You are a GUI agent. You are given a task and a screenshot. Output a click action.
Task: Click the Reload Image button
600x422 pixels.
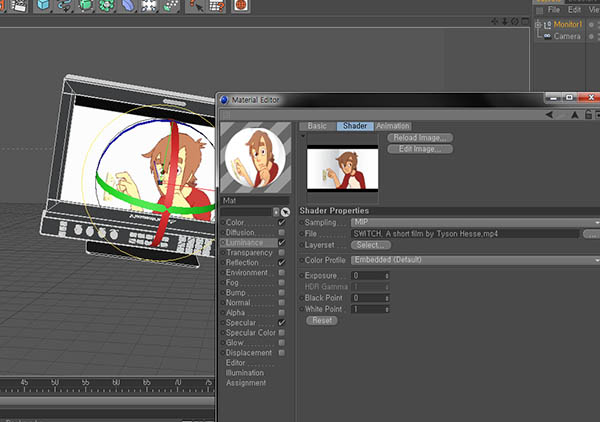click(420, 138)
